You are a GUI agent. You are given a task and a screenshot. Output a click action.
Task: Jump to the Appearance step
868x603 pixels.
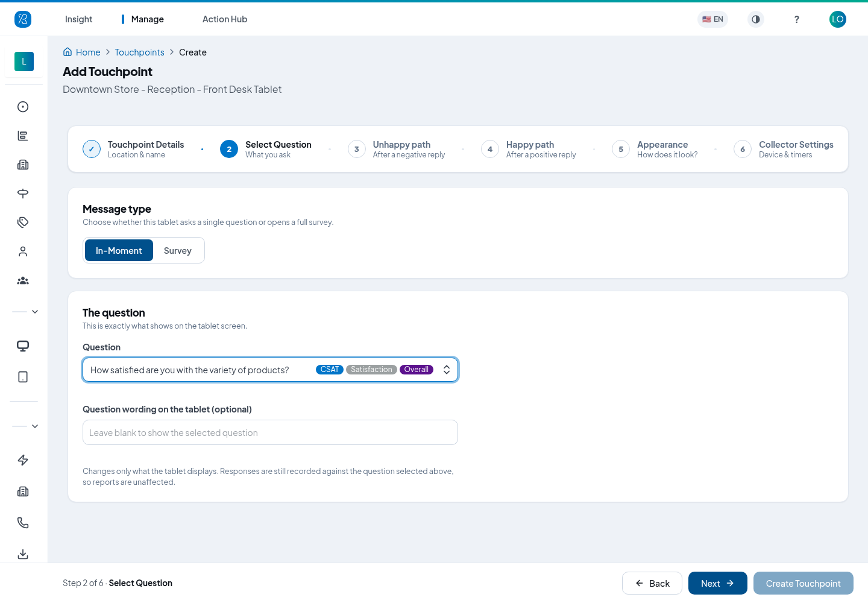pyautogui.click(x=655, y=149)
